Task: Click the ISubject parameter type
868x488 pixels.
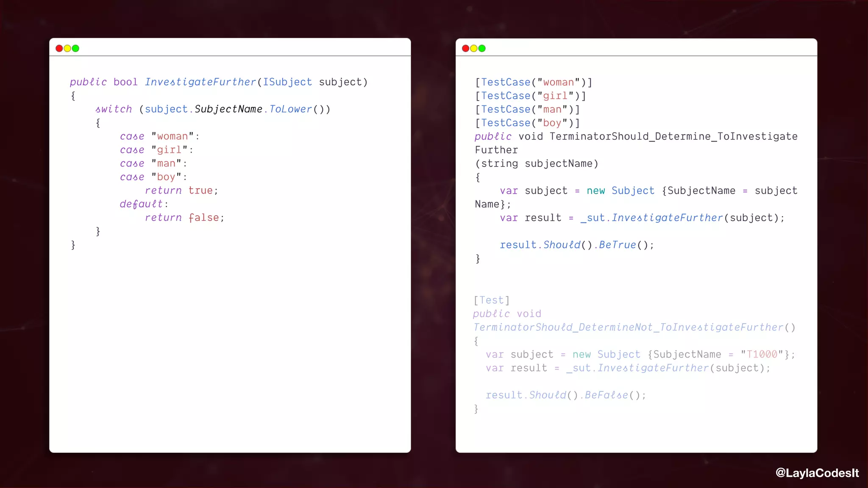Action: pos(287,82)
